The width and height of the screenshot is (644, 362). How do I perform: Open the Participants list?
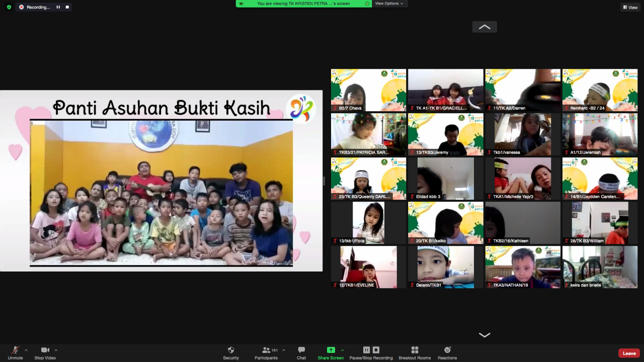pyautogui.click(x=266, y=352)
